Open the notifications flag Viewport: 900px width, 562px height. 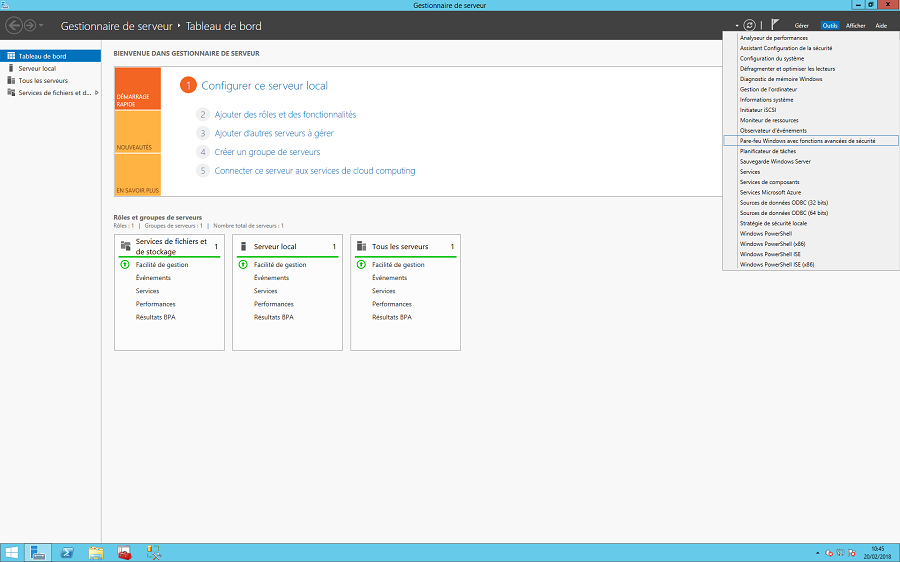[x=775, y=25]
